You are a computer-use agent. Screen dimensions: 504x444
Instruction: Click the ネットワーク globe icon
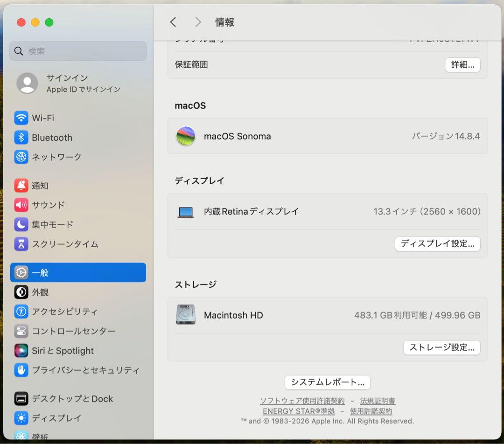coord(21,157)
